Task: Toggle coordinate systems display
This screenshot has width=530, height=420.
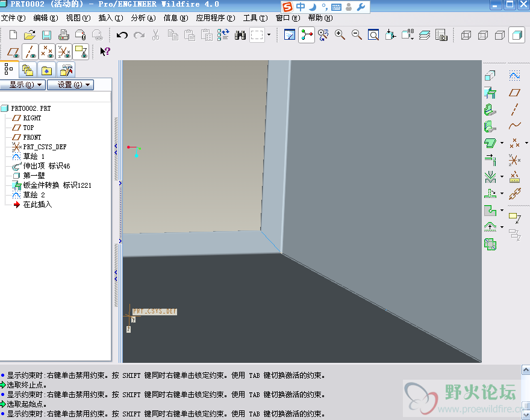Action: 64,52
